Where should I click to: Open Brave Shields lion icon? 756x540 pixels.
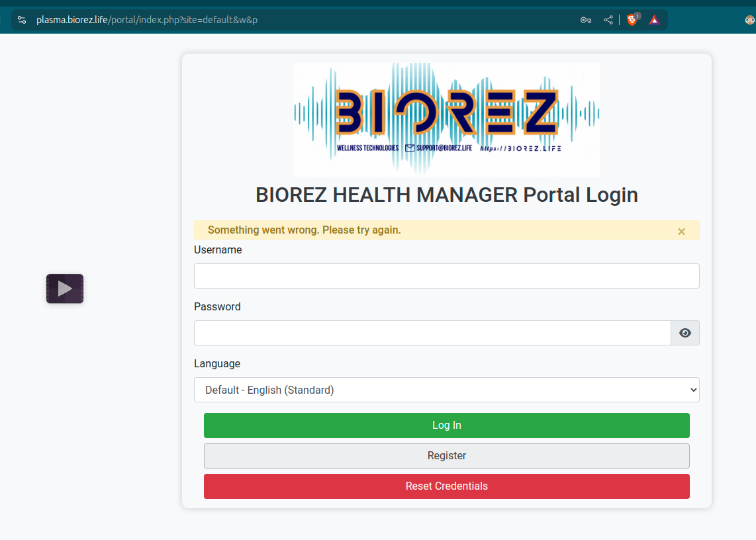click(632, 19)
